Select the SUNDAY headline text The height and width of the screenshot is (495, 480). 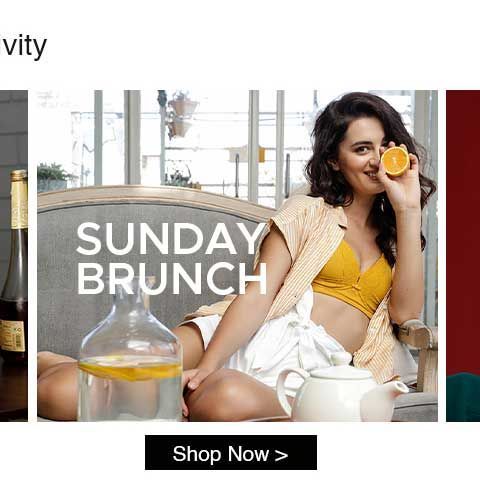171,238
